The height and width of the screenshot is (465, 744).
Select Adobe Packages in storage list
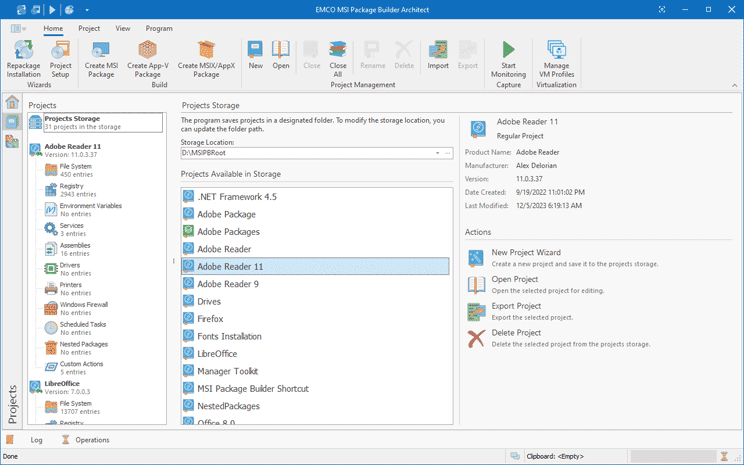click(316, 232)
